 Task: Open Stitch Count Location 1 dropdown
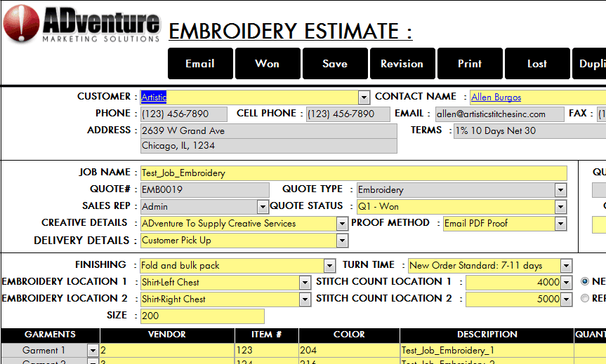(x=566, y=283)
